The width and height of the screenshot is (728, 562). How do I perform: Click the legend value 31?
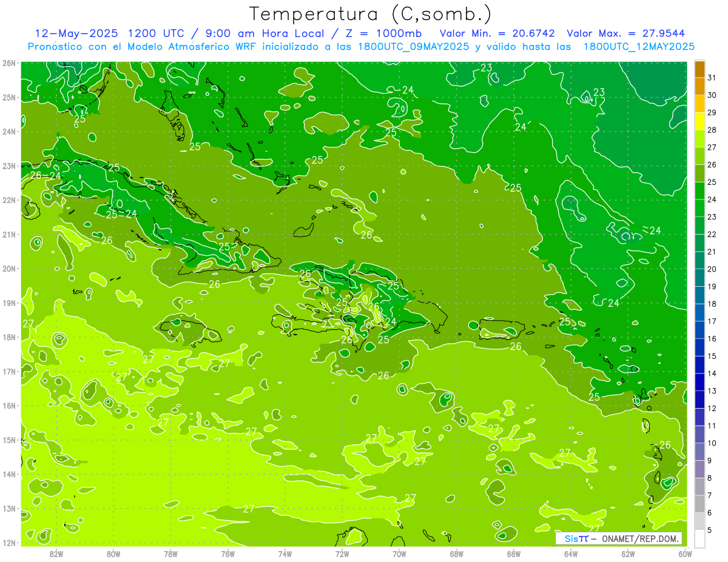click(x=712, y=78)
